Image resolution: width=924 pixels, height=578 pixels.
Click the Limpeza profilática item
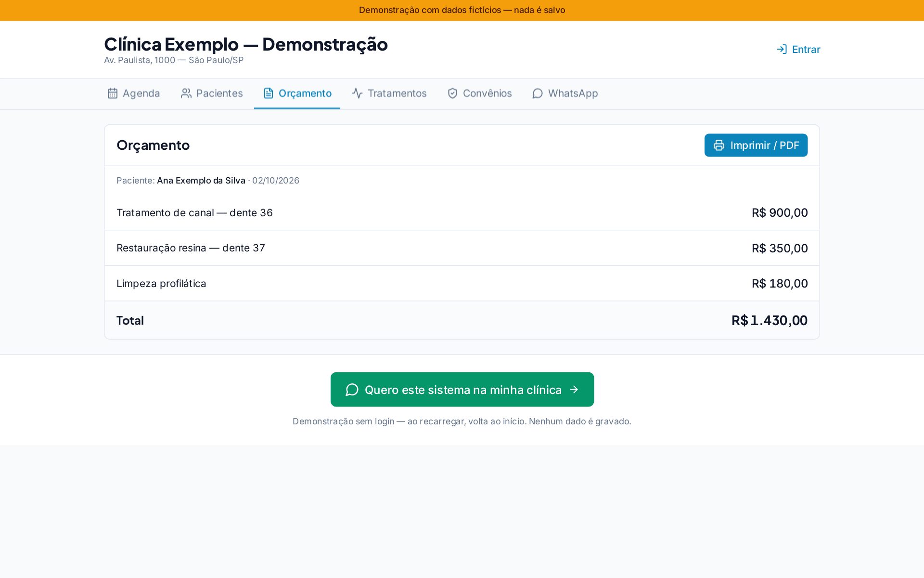click(x=161, y=283)
